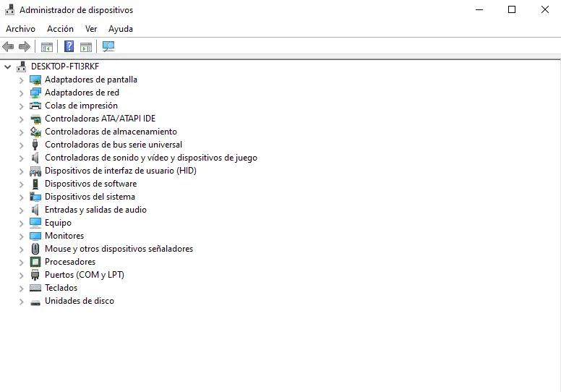
Task: Click the Teclados keyboard icon
Action: point(35,288)
